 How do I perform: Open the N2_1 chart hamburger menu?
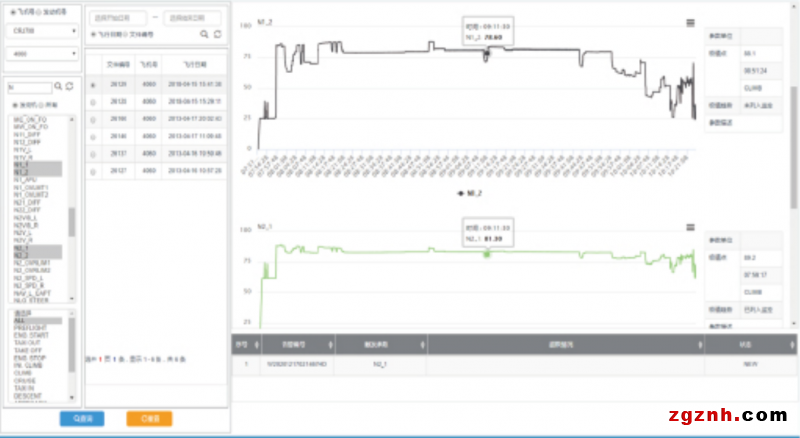690,228
